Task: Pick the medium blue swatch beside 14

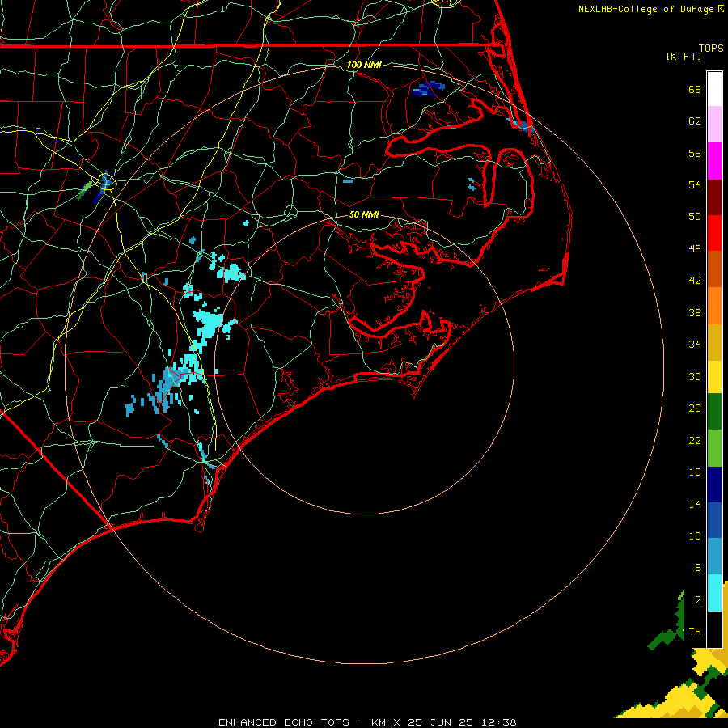Action: click(714, 520)
